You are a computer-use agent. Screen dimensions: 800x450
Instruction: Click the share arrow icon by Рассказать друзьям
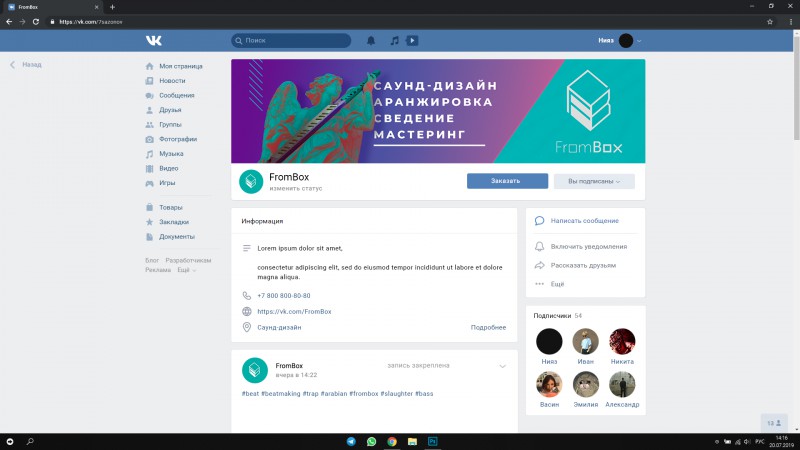[539, 265]
